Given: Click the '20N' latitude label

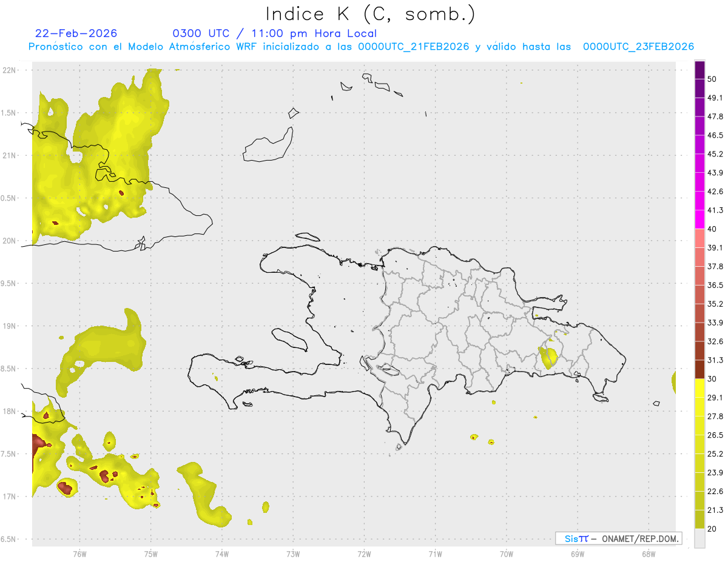Looking at the screenshot, I should tap(10, 241).
